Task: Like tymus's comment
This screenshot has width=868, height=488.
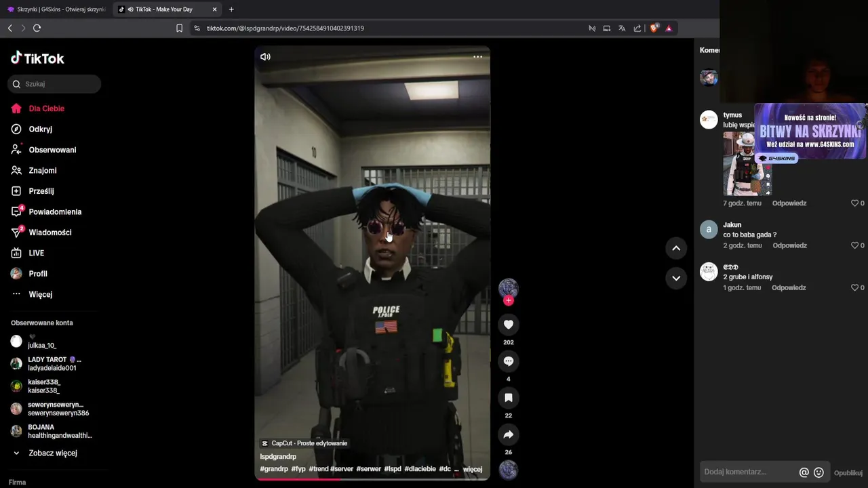Action: (x=854, y=203)
